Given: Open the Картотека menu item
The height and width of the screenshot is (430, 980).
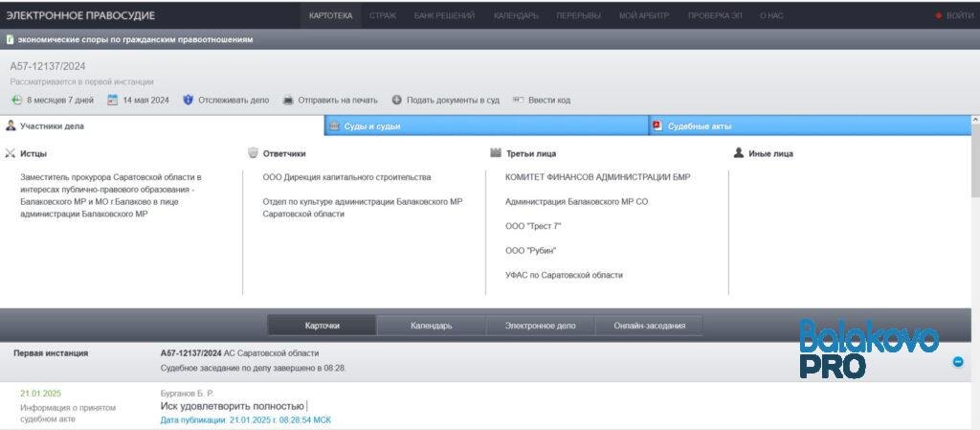Looking at the screenshot, I should [330, 15].
